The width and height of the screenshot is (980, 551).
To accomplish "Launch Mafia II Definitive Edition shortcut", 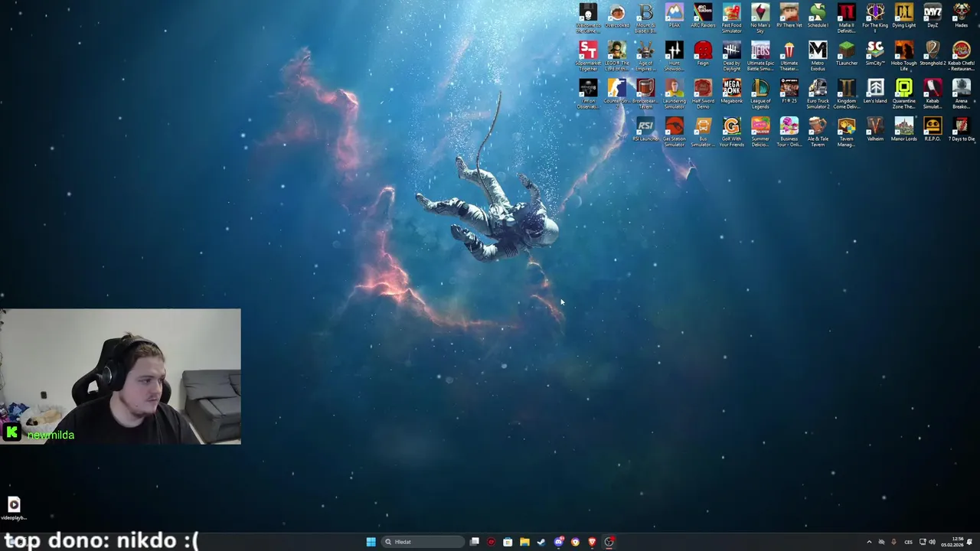I will tap(846, 18).
